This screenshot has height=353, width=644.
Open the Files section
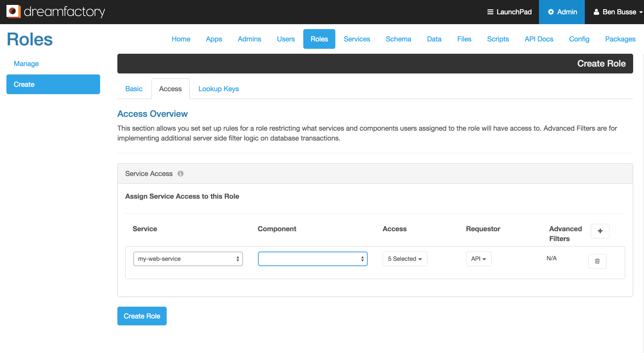tap(464, 39)
